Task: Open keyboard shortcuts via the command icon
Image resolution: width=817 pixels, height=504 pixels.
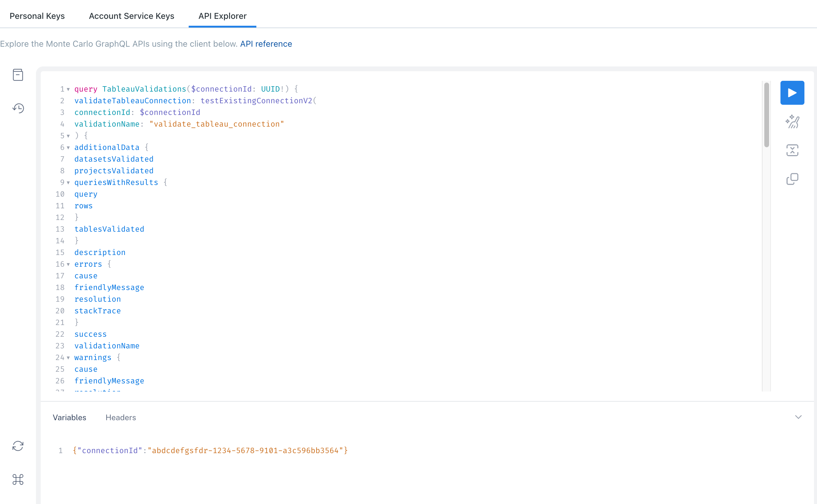Action: click(x=18, y=480)
